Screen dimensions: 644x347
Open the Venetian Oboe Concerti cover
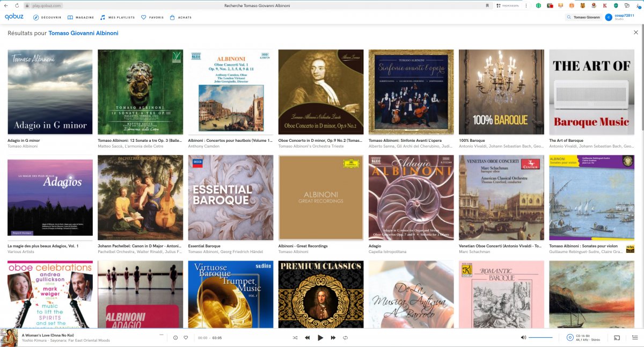click(501, 198)
